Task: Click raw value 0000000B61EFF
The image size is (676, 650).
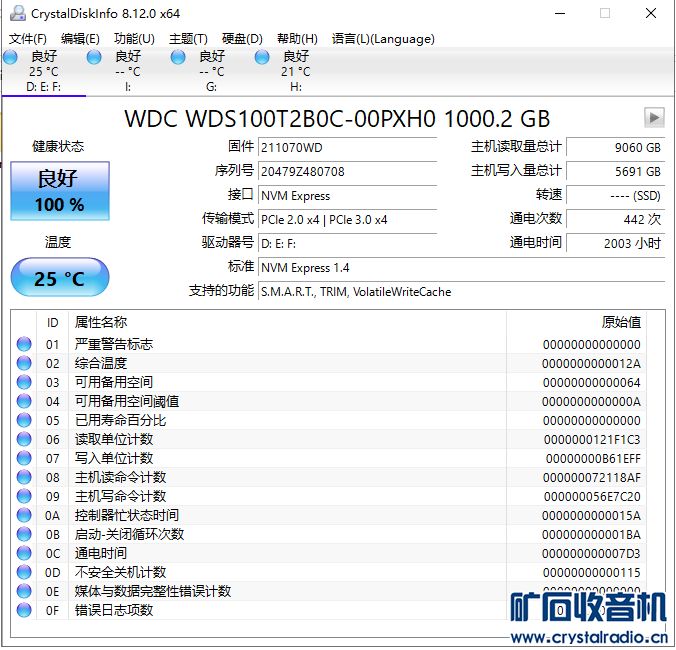Action: 593,459
